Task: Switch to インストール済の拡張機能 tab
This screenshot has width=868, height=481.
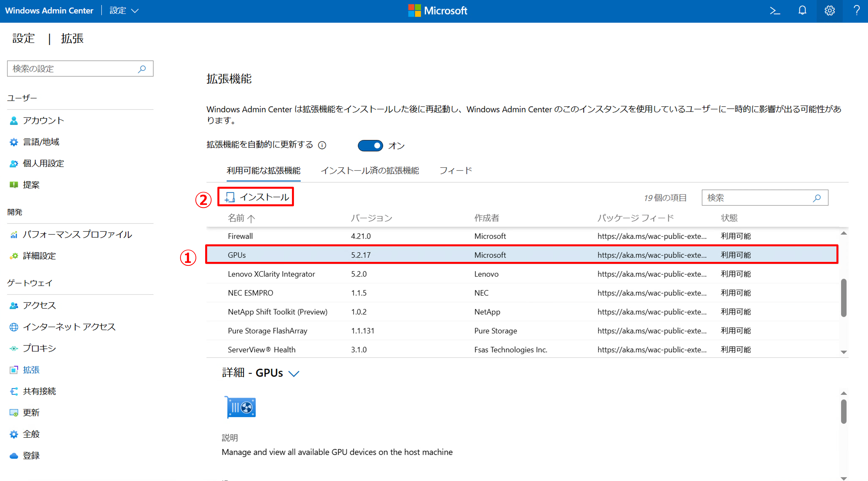Action: (370, 171)
